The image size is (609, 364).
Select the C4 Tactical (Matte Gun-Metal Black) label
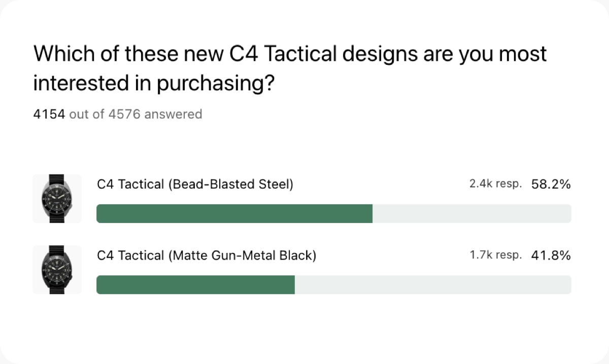207,256
